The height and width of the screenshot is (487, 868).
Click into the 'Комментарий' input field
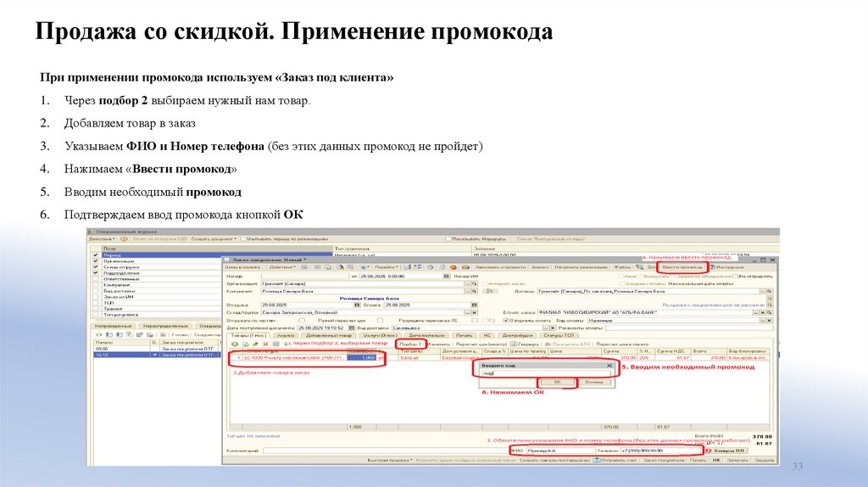[386, 451]
